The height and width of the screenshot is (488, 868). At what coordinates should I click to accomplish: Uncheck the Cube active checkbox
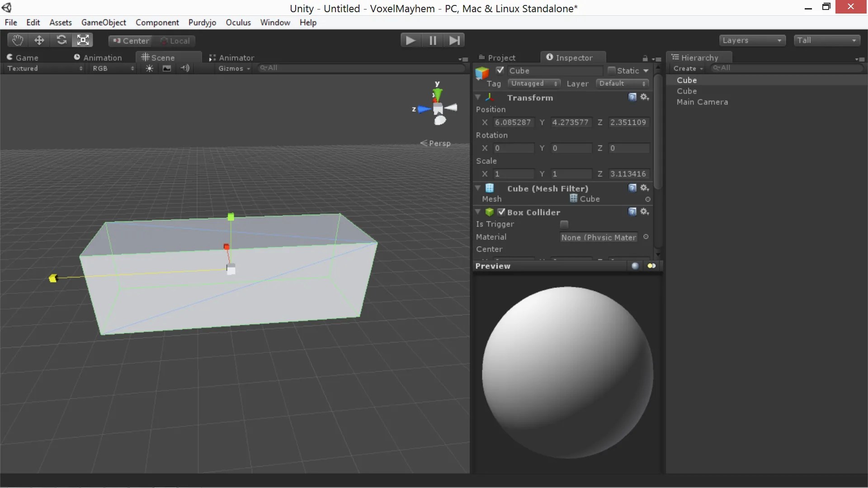pos(500,70)
